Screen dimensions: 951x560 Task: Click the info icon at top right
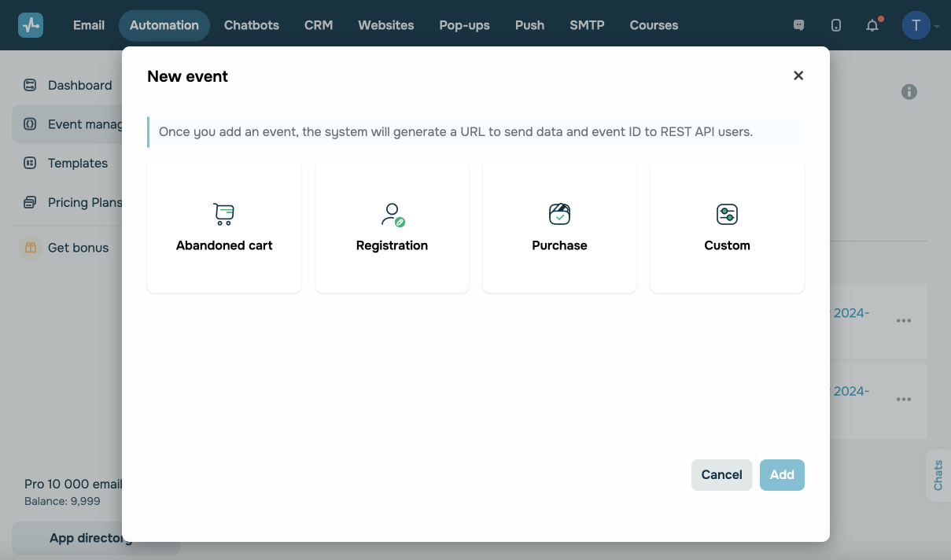(909, 92)
